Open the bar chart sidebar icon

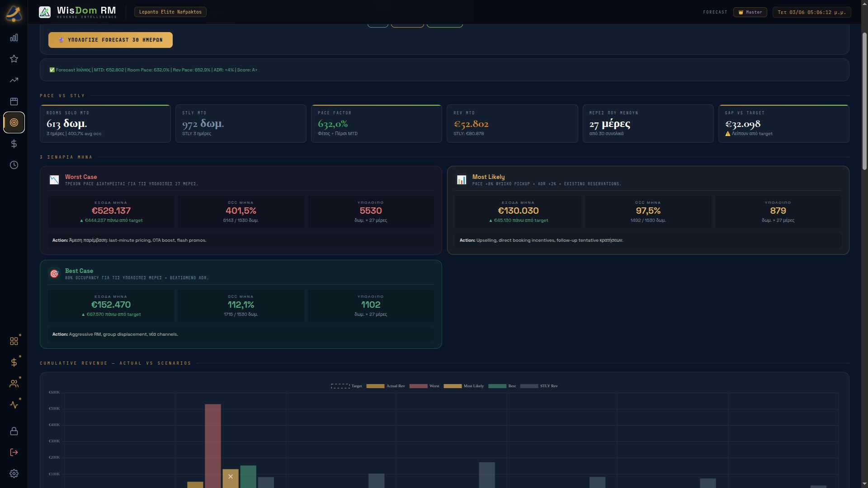tap(14, 38)
